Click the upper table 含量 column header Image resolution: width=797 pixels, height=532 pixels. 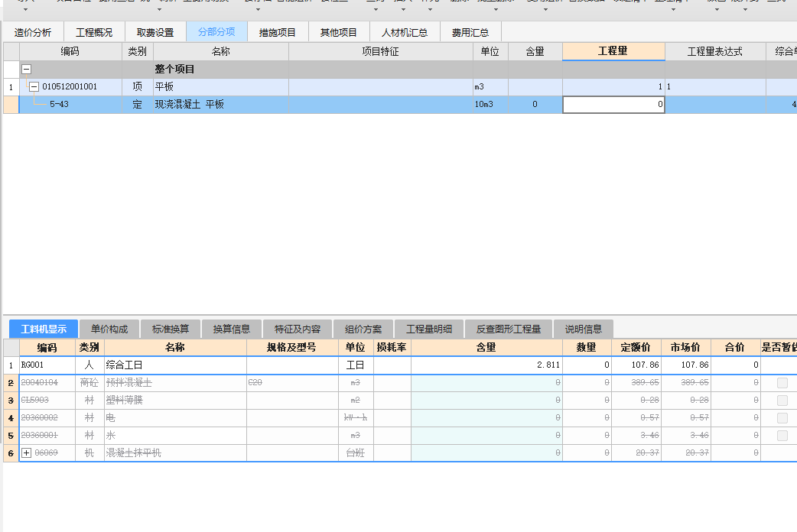click(535, 51)
